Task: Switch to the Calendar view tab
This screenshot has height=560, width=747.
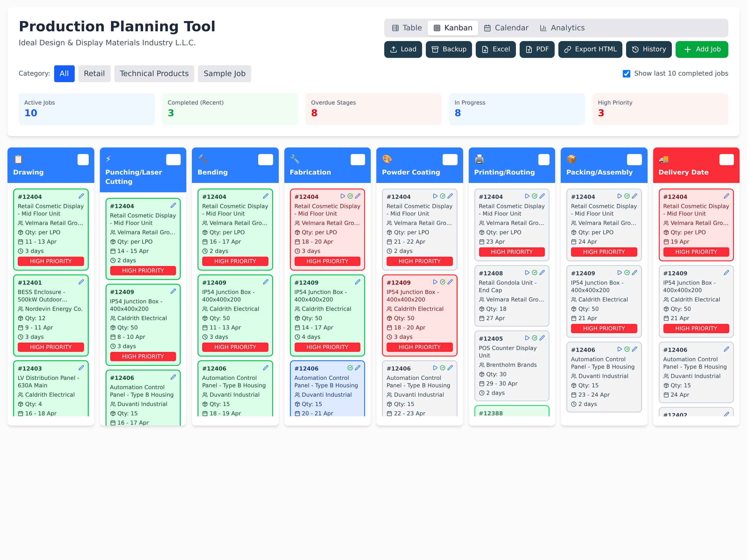Action: pyautogui.click(x=506, y=28)
